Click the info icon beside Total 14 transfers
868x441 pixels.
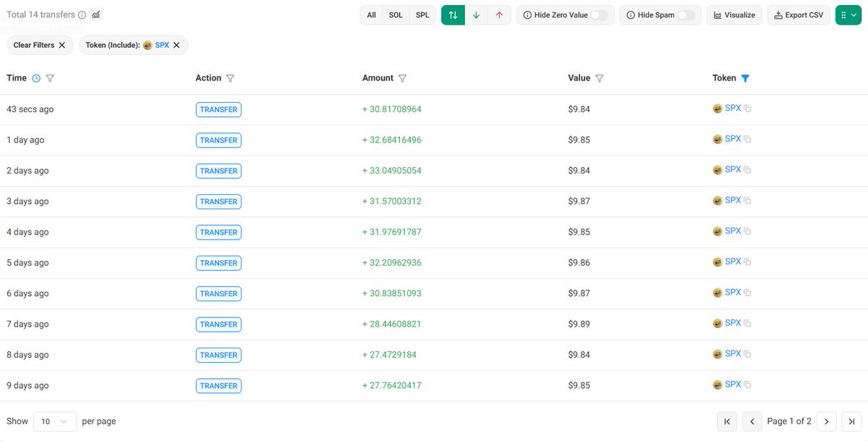pyautogui.click(x=82, y=15)
